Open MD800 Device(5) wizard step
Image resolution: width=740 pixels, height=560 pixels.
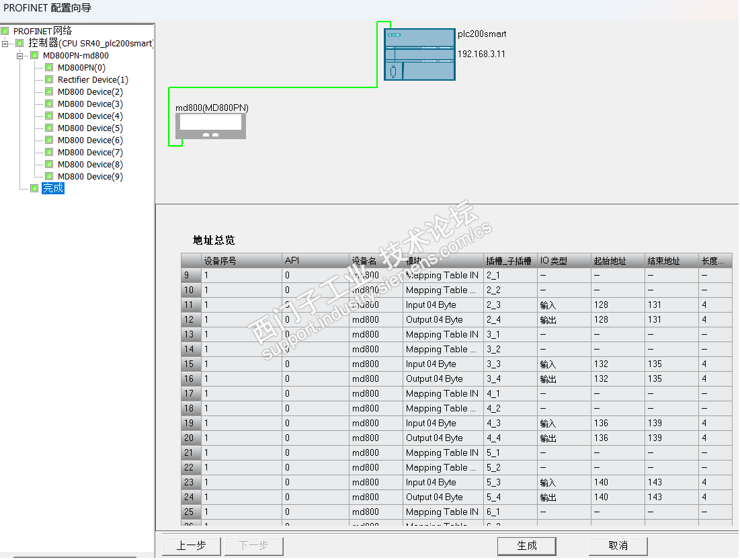pyautogui.click(x=90, y=128)
